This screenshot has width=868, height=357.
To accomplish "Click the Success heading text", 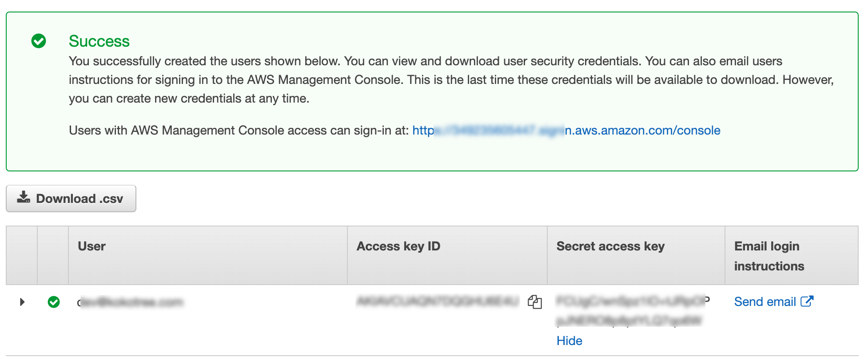I will 99,41.
